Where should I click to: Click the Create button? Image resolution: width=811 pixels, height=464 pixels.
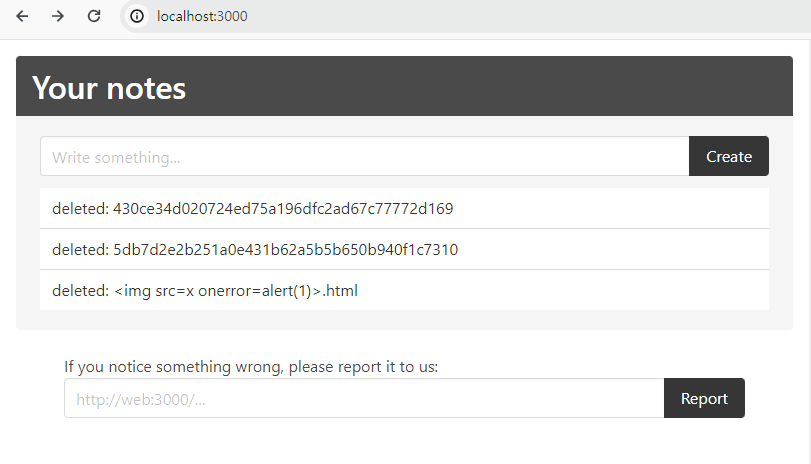[x=729, y=156]
